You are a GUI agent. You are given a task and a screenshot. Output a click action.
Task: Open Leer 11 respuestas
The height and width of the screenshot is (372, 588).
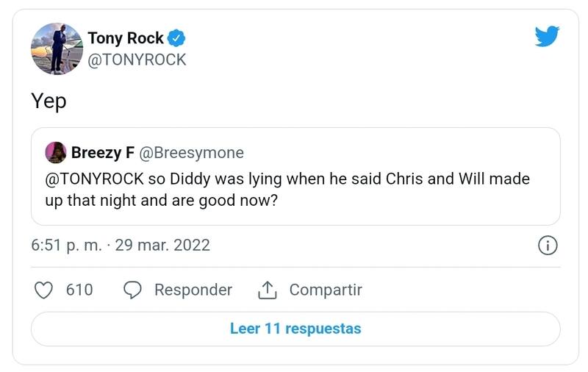pos(295,329)
